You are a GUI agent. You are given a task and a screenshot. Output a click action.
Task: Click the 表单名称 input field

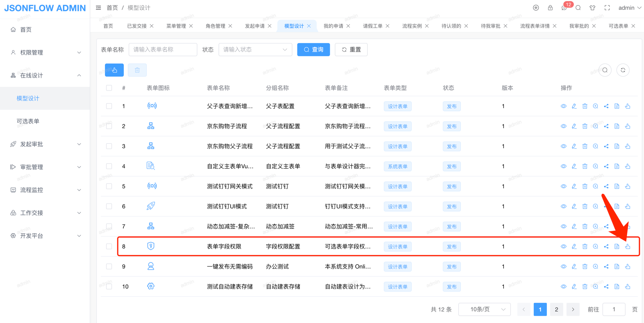click(x=163, y=50)
